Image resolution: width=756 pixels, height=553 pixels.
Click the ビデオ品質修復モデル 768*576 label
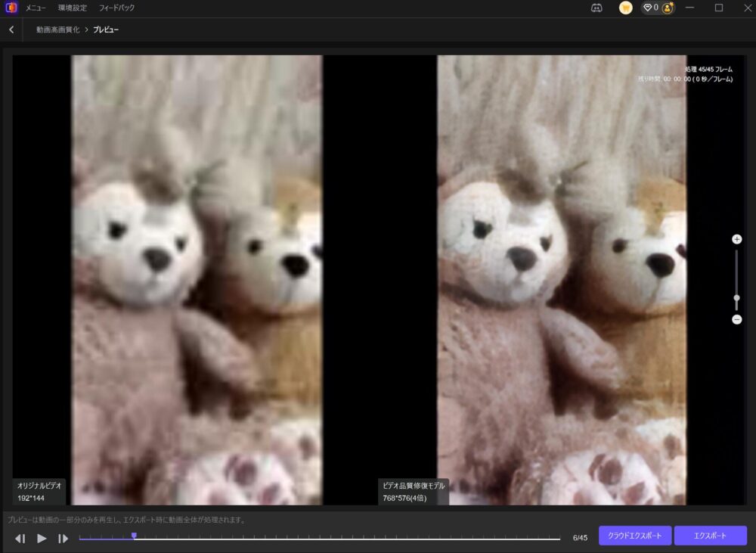(x=414, y=492)
